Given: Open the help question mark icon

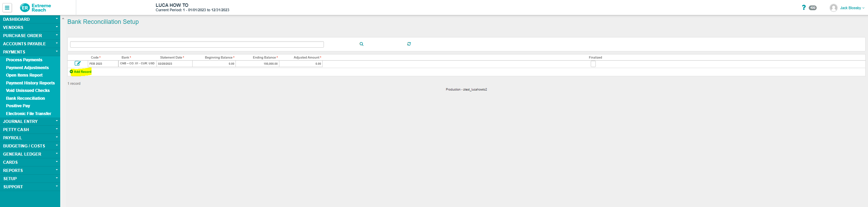Looking at the screenshot, I should pos(804,7).
